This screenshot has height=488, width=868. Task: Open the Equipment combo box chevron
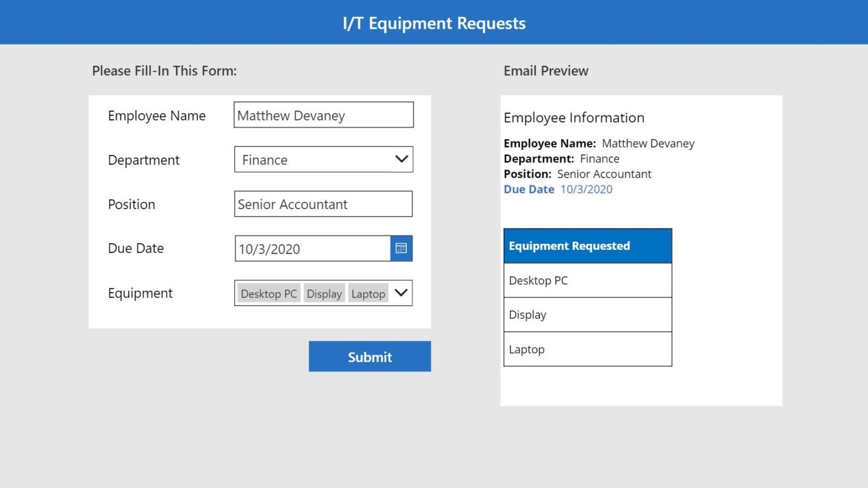(401, 293)
